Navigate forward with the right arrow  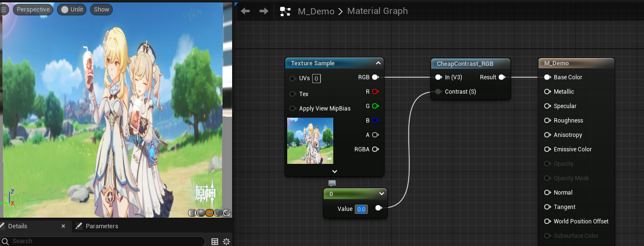click(264, 11)
